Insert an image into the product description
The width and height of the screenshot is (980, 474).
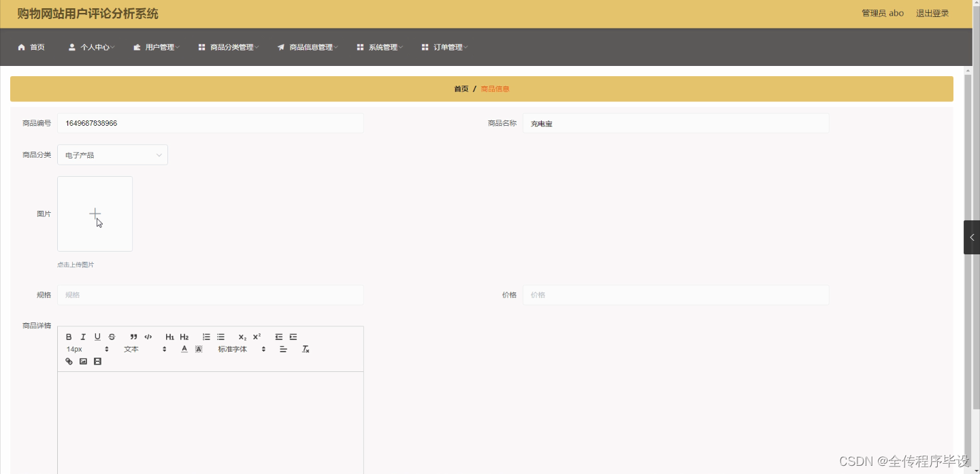point(84,360)
